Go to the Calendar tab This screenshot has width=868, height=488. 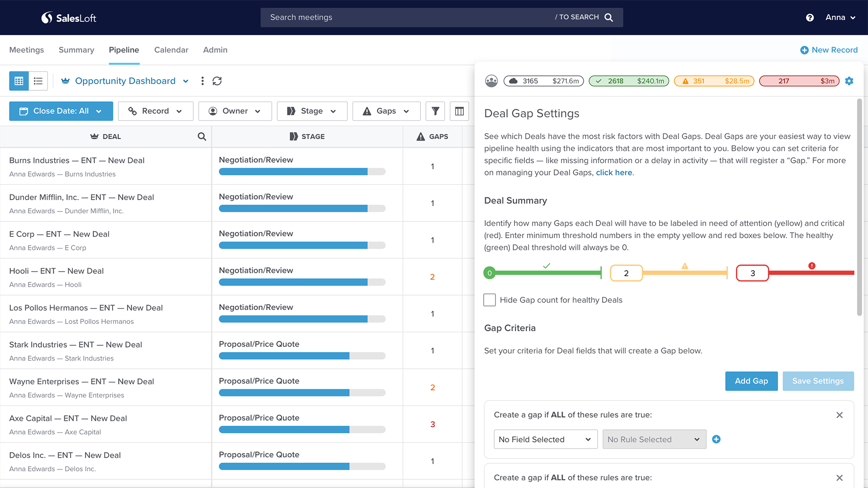click(171, 50)
